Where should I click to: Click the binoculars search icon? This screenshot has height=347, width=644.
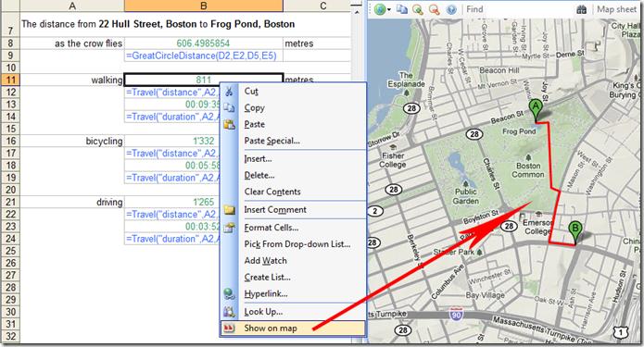pyautogui.click(x=582, y=9)
